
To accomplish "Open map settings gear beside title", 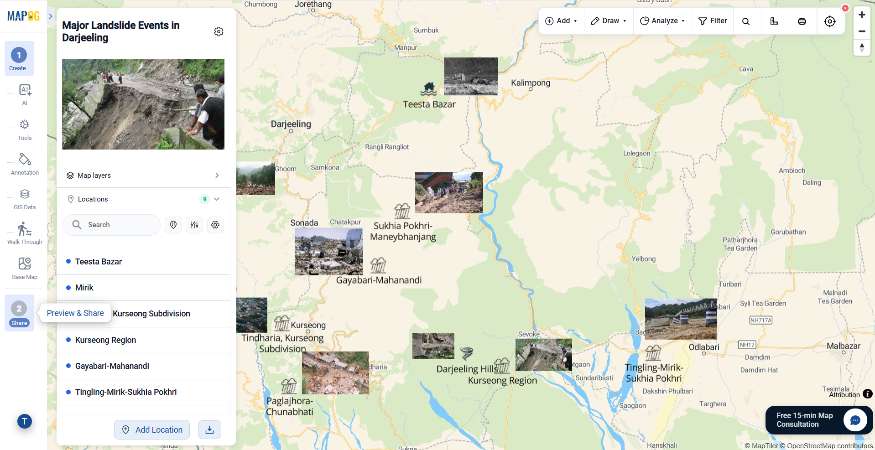I will [x=218, y=32].
